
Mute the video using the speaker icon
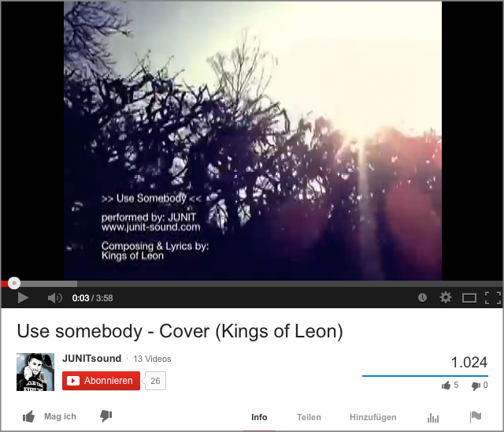54,298
